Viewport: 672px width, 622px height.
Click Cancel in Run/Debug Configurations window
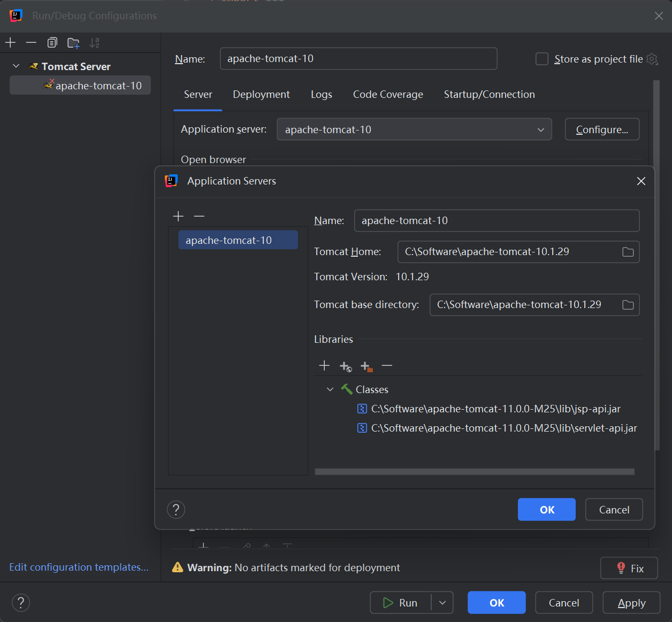coord(564,603)
